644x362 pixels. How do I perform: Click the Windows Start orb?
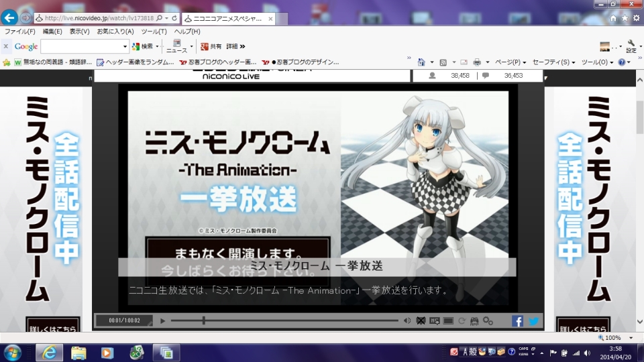pos(12,353)
